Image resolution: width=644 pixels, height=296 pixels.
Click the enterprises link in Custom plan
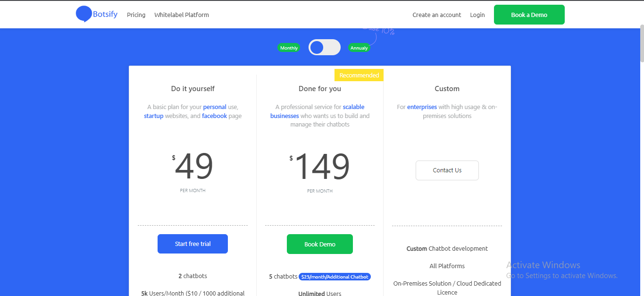click(x=422, y=107)
